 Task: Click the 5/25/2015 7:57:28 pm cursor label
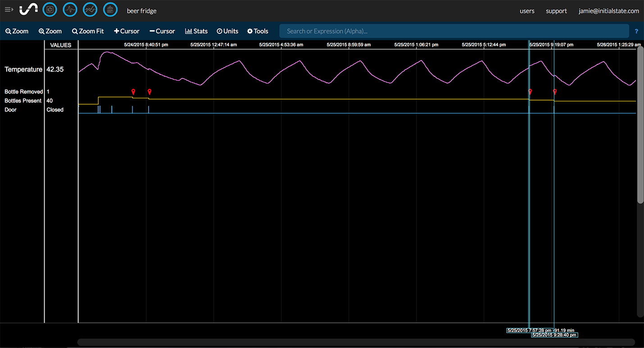[530, 330]
